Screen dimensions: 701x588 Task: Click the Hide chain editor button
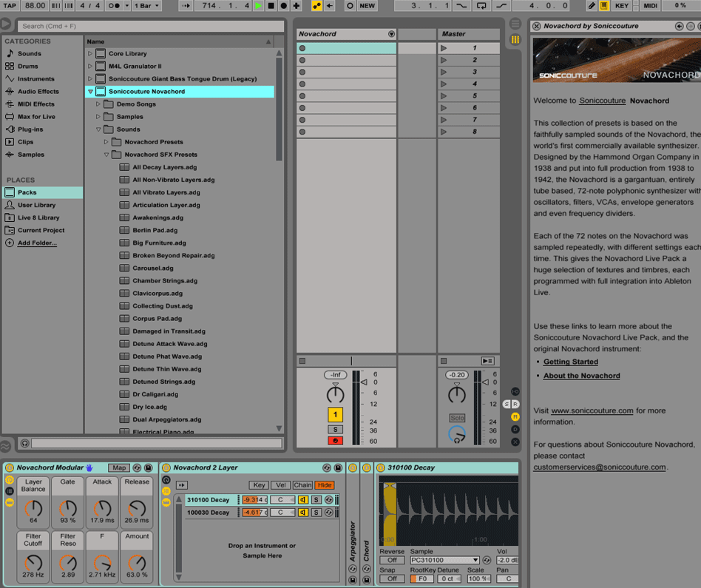click(x=325, y=485)
